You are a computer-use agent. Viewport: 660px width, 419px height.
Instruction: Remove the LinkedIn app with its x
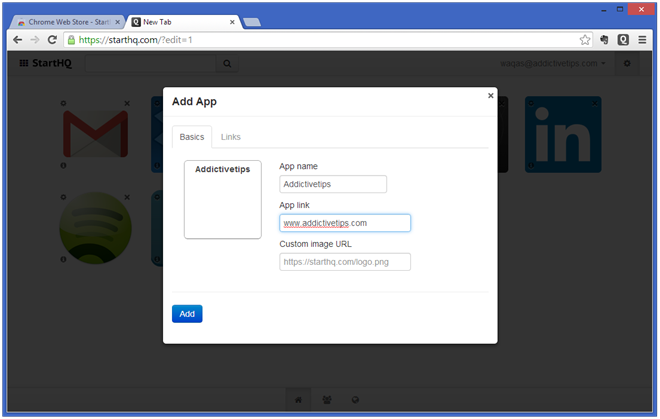[594, 103]
